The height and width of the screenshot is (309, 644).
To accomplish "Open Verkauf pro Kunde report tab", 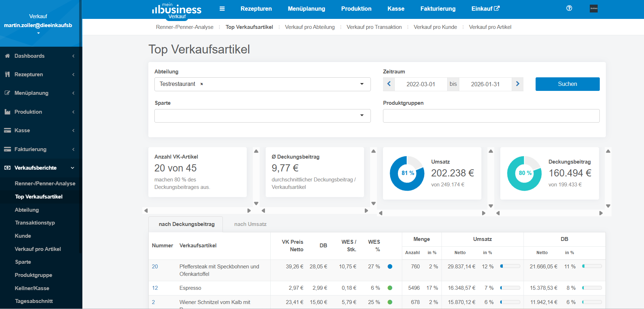I will [x=435, y=27].
